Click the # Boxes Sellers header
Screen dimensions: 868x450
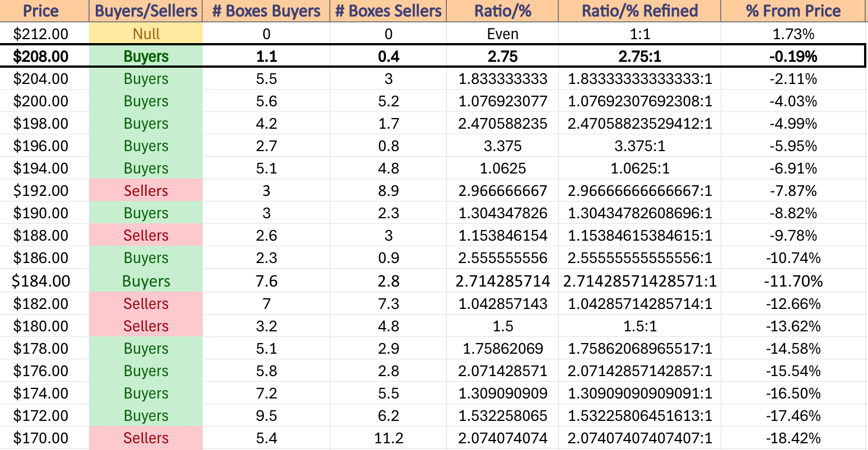tap(388, 11)
